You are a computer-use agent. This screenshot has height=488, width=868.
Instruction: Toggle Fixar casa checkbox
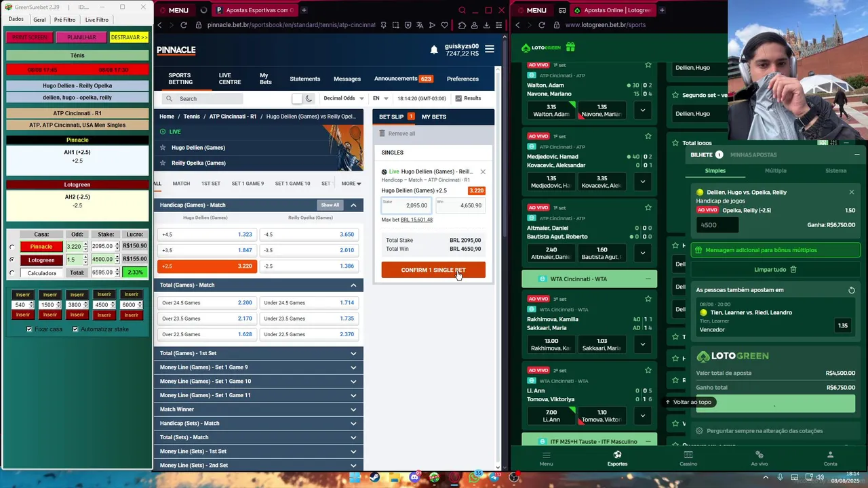point(29,329)
